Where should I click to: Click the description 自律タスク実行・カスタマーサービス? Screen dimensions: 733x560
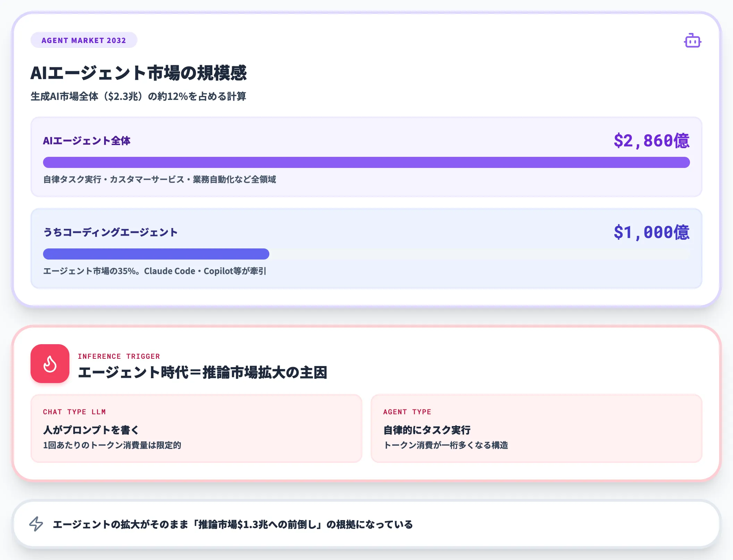coord(160,179)
